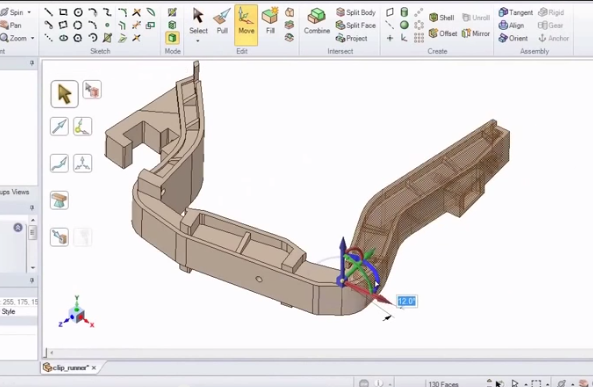Viewport: 593px width, 387px height.
Task: Expand the Select tool dropdown arrow
Action: (x=198, y=40)
